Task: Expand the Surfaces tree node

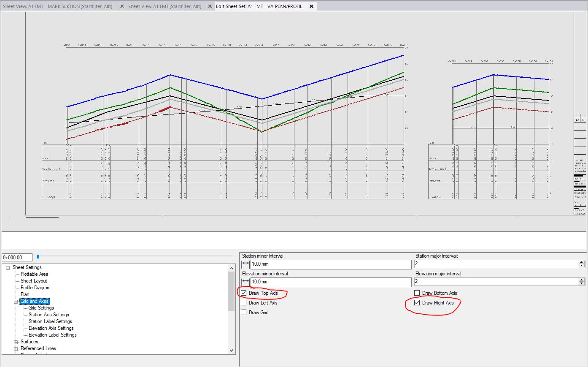Action: 15,342
